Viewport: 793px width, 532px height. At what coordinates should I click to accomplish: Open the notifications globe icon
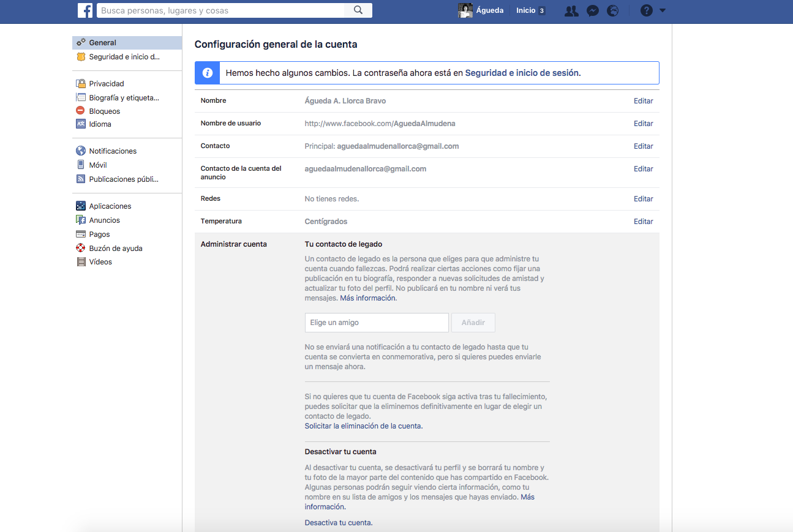click(x=612, y=10)
